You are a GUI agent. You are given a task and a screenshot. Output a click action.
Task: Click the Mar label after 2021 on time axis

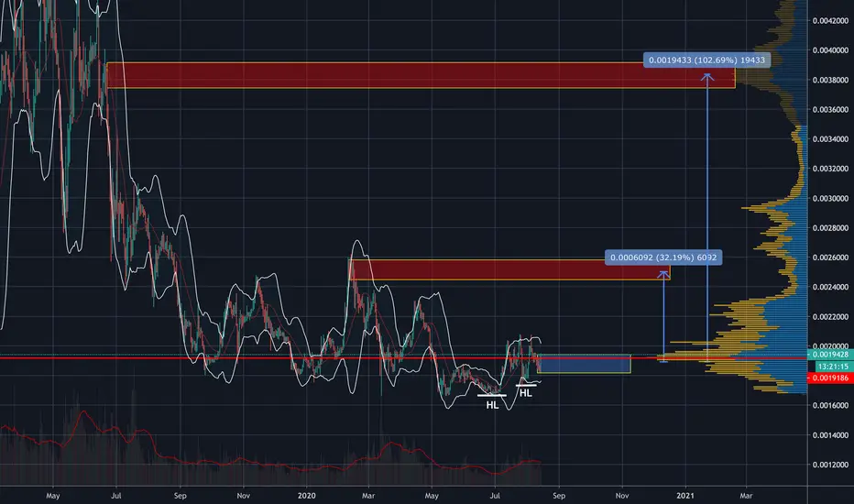pyautogui.click(x=746, y=495)
